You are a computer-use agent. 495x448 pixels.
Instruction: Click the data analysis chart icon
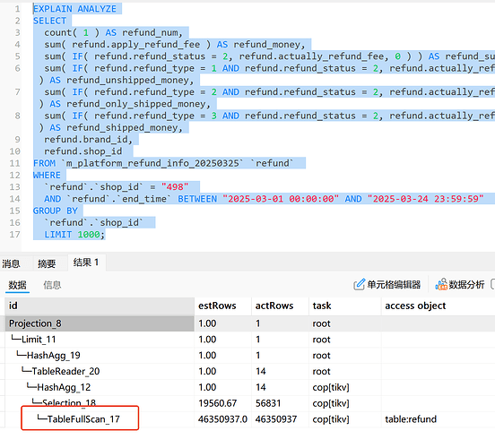tap(441, 284)
